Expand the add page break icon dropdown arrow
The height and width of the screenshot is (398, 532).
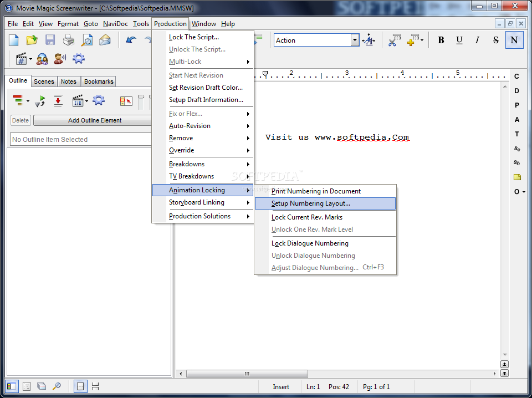coord(422,40)
